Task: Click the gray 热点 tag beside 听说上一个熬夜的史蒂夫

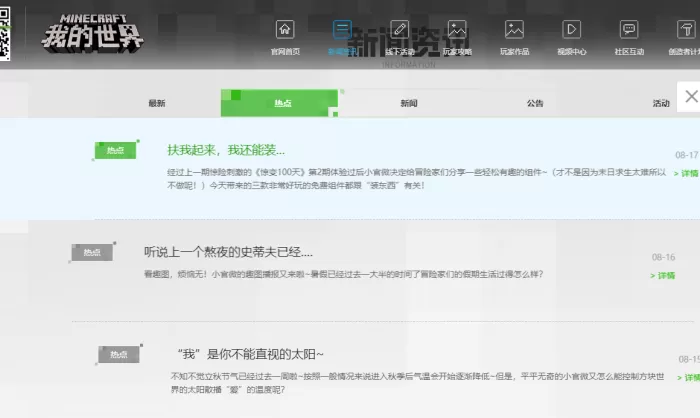Action: coord(92,253)
